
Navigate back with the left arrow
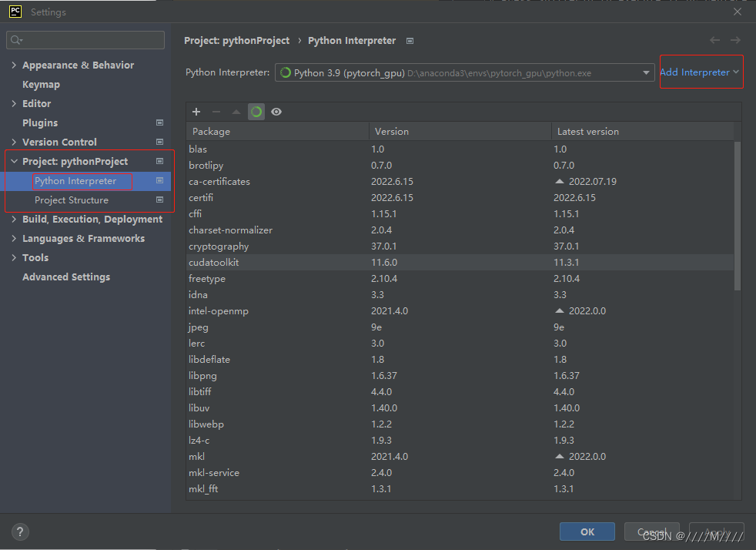click(714, 40)
